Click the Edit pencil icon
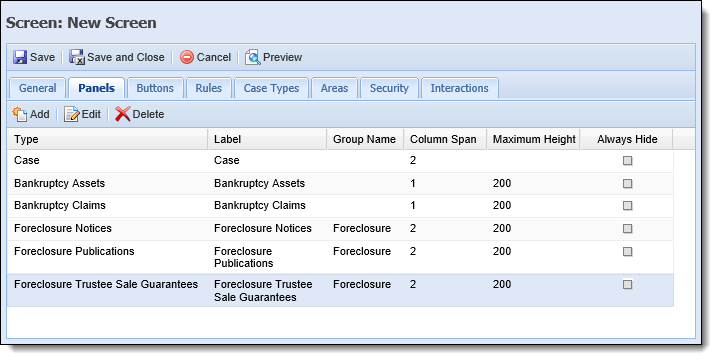 (71, 114)
